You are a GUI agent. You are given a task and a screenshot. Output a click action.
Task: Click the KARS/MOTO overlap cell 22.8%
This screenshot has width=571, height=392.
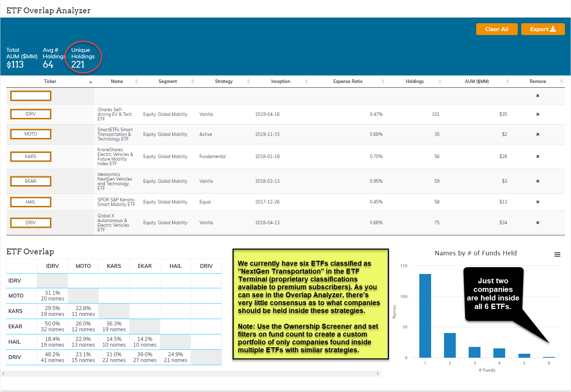[83, 311]
